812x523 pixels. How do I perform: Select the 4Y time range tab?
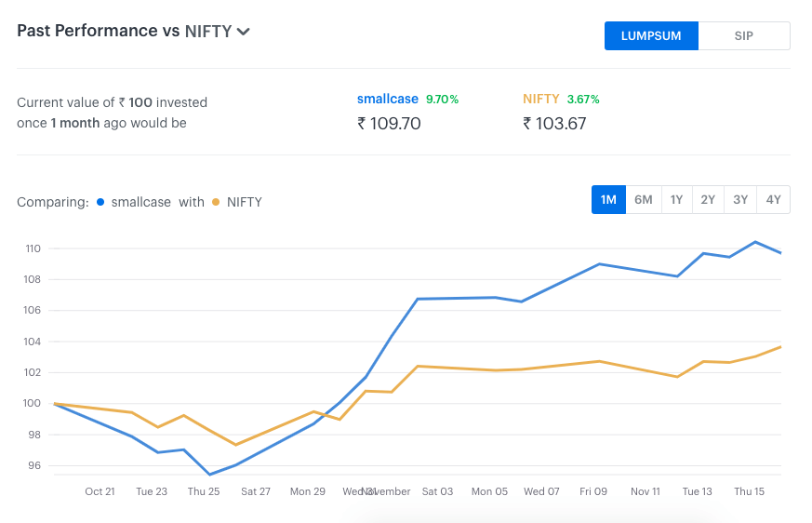(x=774, y=199)
